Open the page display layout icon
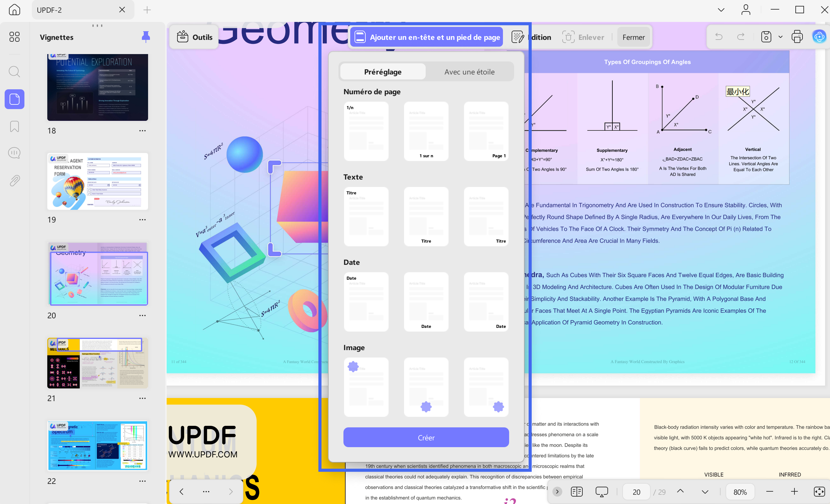 coord(577,492)
